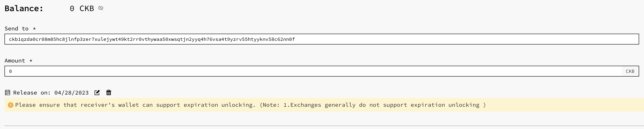The width and height of the screenshot is (644, 129).
Task: Click the orange exclamation warning icon
Action: coord(10,105)
